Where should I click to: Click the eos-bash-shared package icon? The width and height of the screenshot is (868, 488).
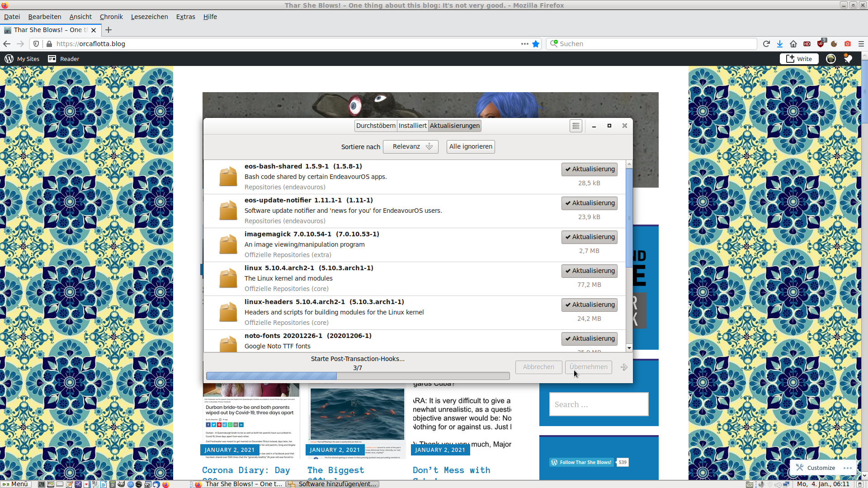coord(228,177)
